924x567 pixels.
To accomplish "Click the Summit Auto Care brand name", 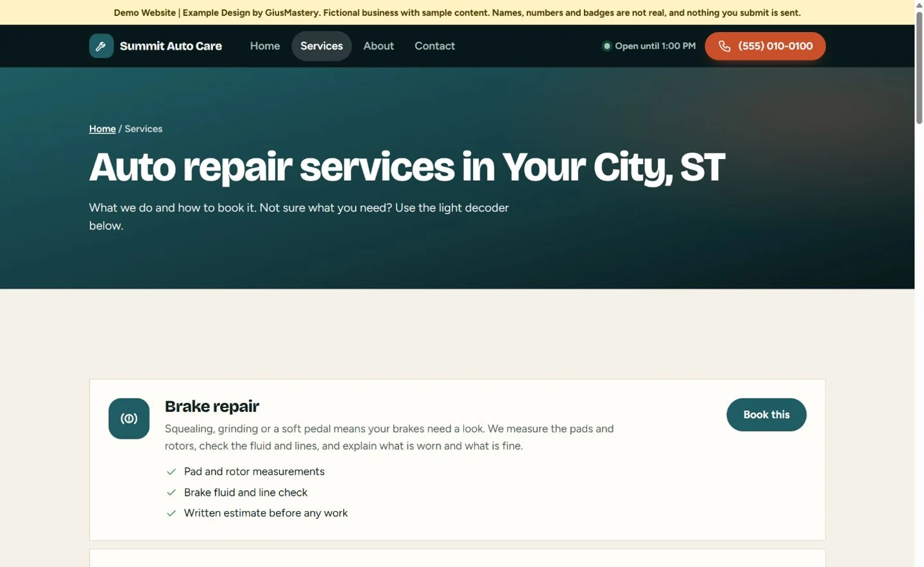I will [x=171, y=46].
